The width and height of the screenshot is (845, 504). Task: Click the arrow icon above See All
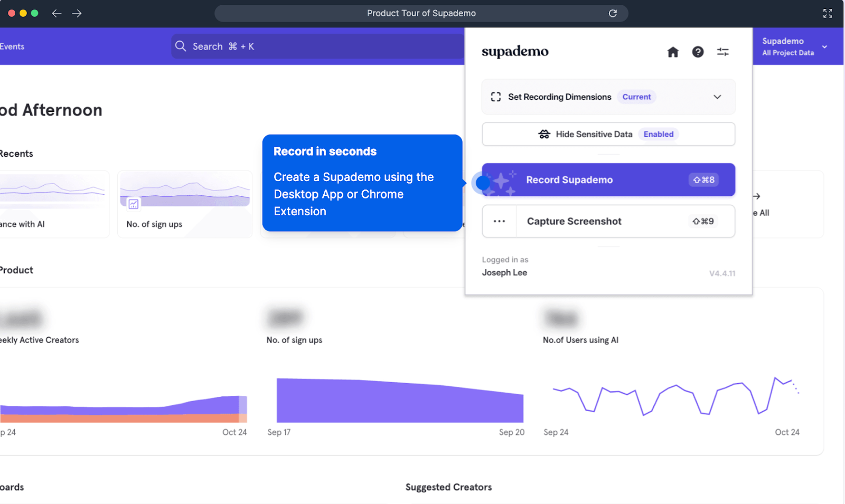point(756,196)
